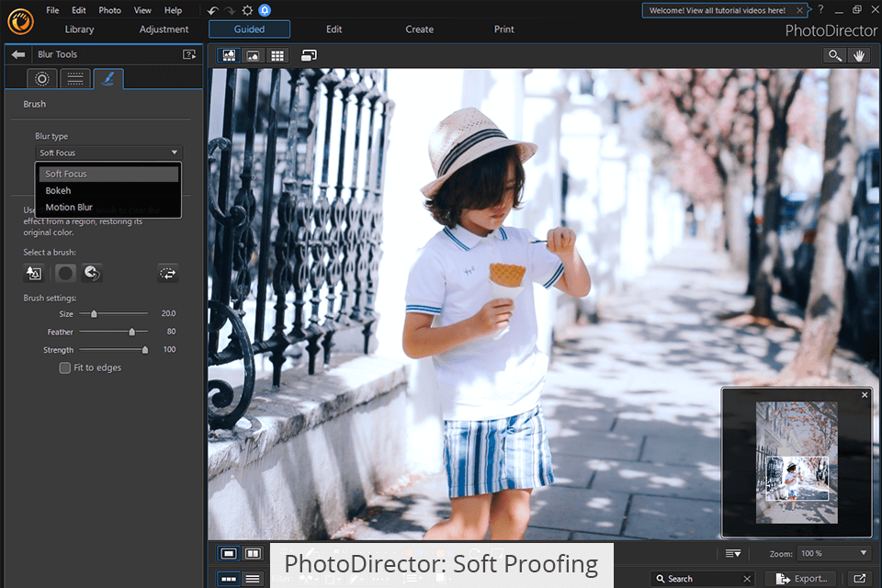Click the Strength value 100
This screenshot has height=588, width=882.
169,349
